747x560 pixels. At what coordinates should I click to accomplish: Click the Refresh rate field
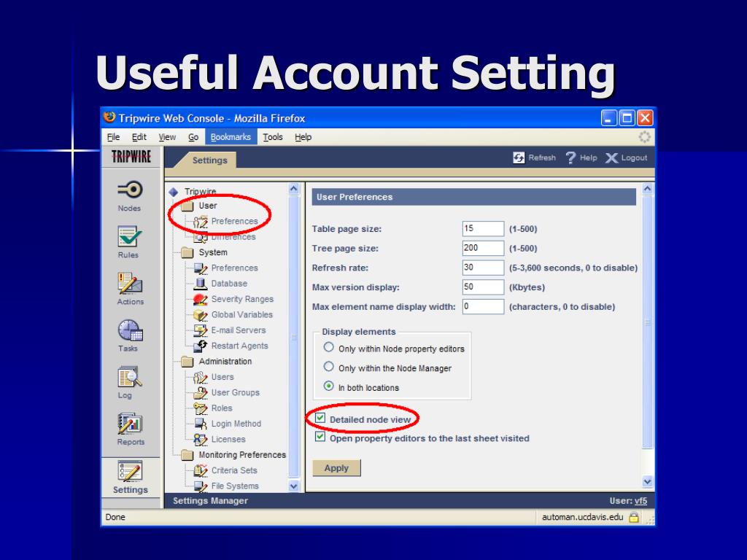point(483,268)
